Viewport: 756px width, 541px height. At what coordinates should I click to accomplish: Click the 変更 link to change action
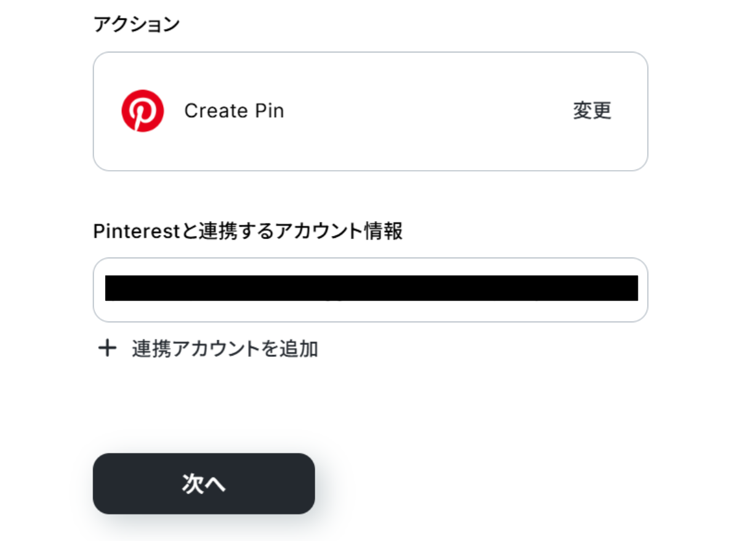click(592, 111)
